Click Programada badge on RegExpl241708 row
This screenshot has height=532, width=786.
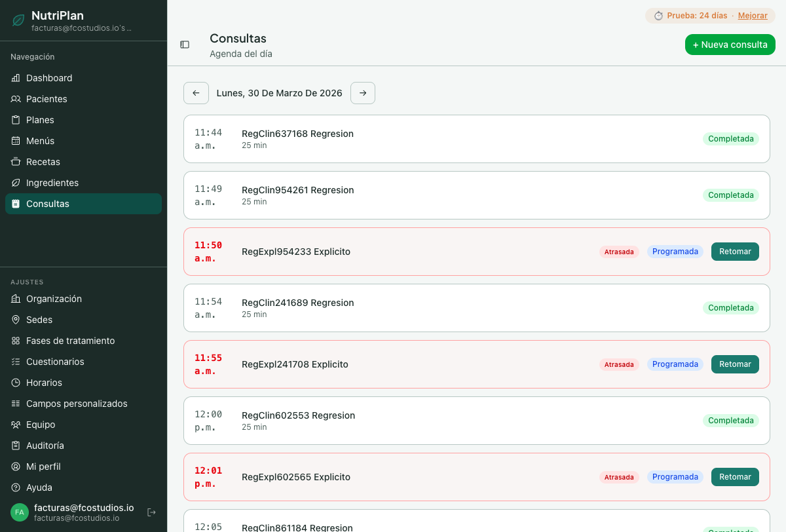675,364
